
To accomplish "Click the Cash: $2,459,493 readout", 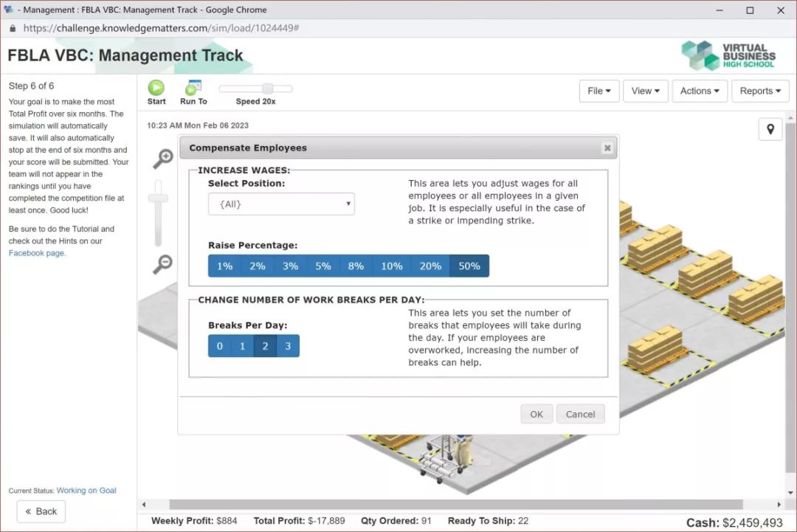I will coord(734,523).
